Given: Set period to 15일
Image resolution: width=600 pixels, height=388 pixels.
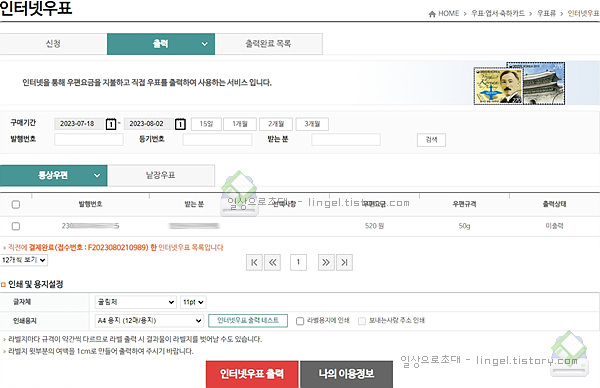Looking at the screenshot, I should pos(206,124).
